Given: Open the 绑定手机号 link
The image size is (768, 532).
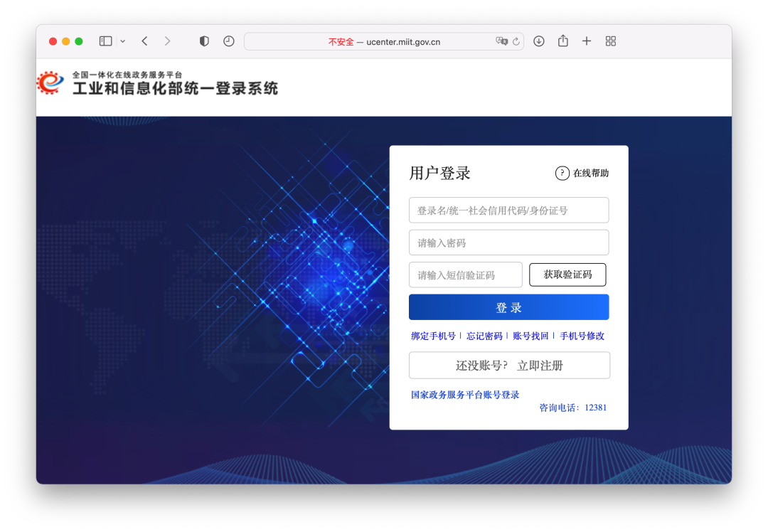Looking at the screenshot, I should (434, 336).
